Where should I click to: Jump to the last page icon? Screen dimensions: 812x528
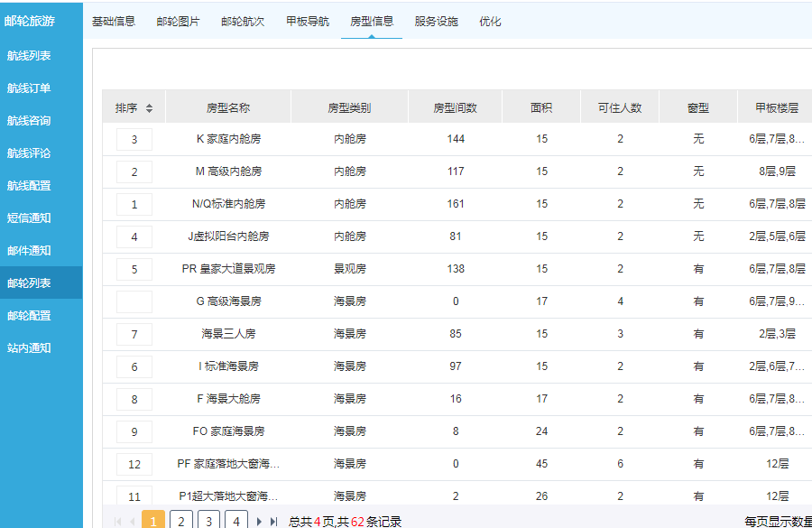coord(274,521)
